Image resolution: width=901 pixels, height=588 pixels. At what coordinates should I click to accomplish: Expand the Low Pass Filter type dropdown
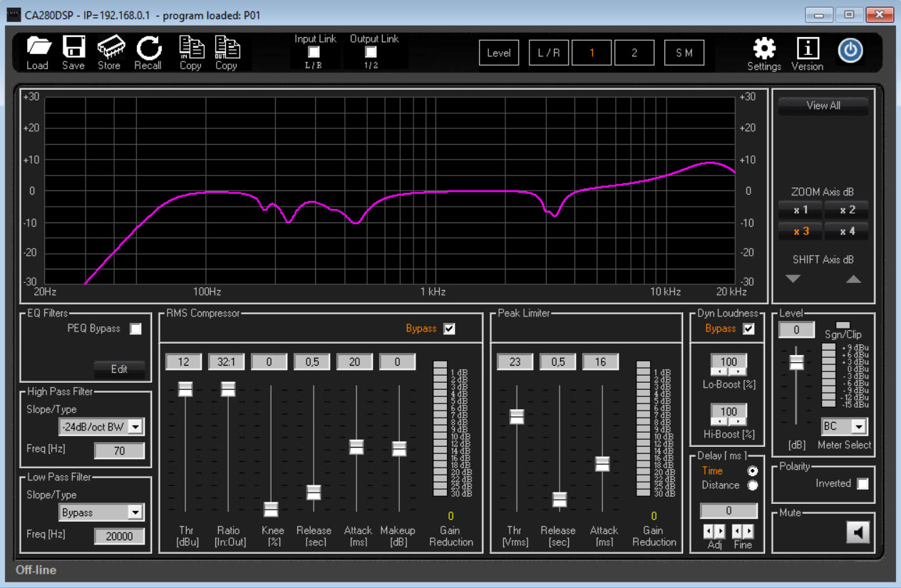click(x=135, y=512)
